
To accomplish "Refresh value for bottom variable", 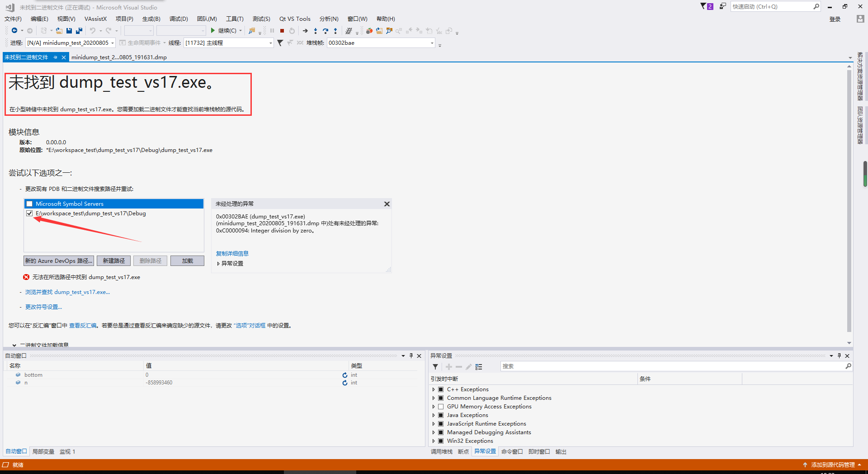I will click(x=345, y=375).
